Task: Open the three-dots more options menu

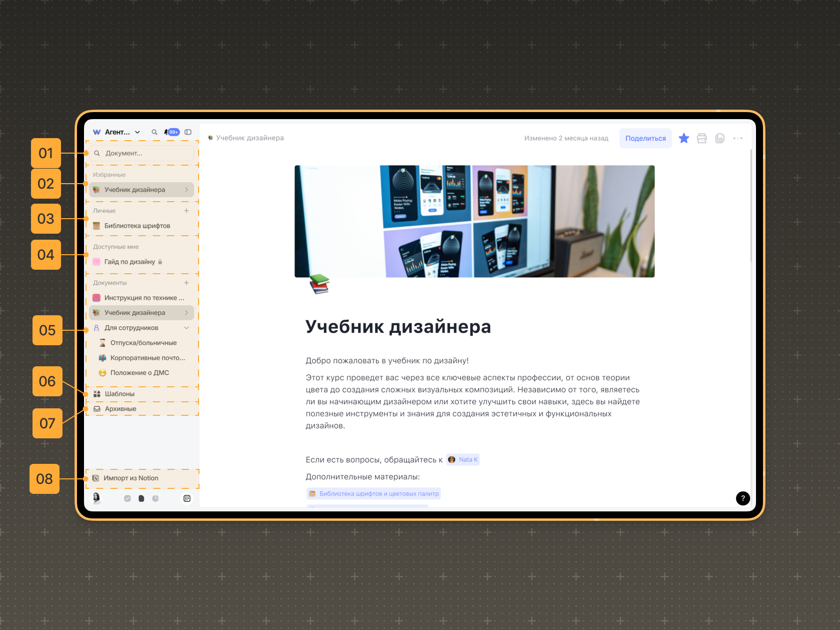Action: tap(737, 139)
